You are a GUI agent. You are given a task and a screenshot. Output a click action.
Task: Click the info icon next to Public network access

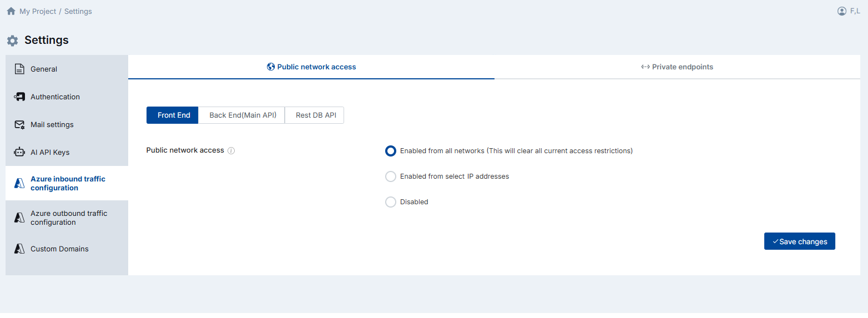pyautogui.click(x=231, y=150)
